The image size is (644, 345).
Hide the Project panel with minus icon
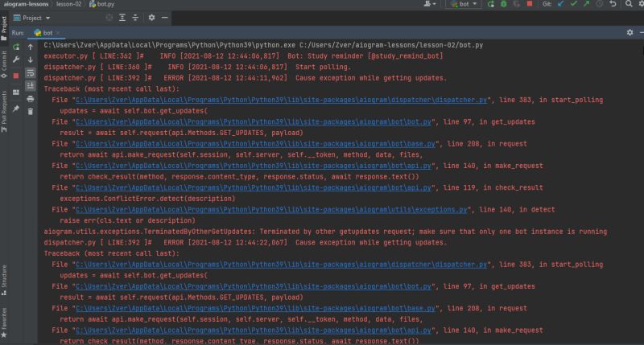click(165, 18)
